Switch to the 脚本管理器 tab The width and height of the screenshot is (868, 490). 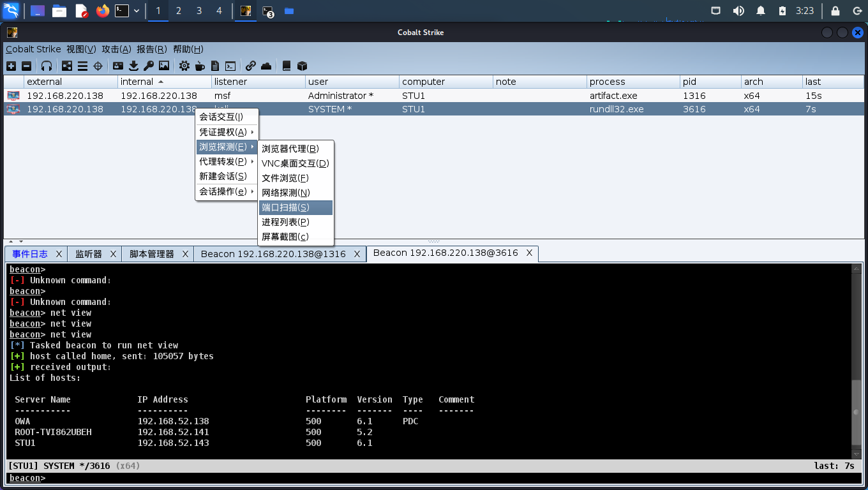click(152, 254)
